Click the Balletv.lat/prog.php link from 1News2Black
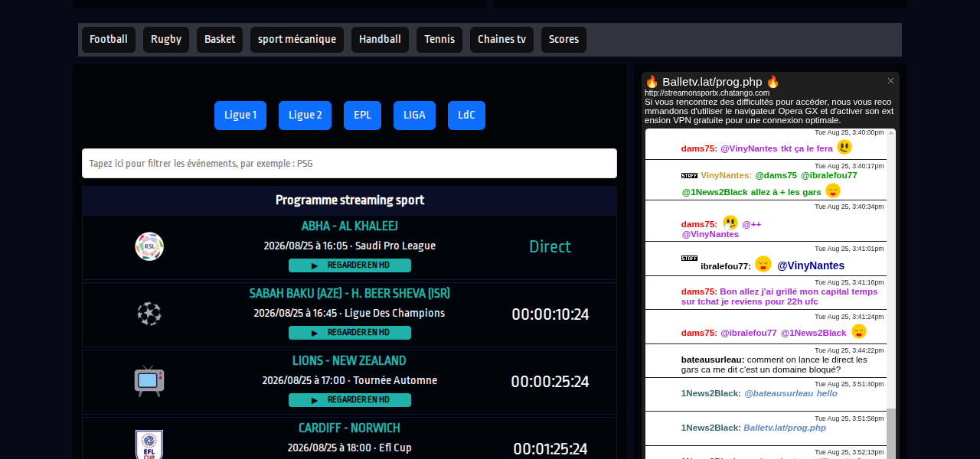 (x=785, y=428)
